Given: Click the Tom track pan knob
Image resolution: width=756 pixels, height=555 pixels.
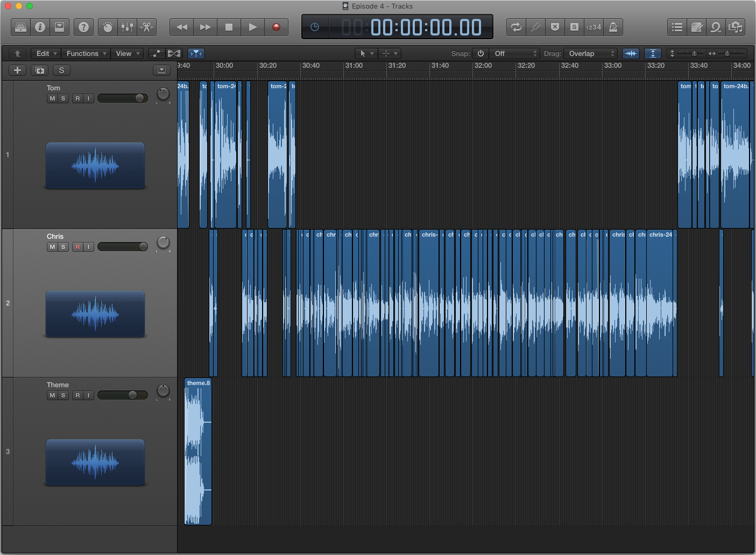Looking at the screenshot, I should pyautogui.click(x=163, y=94).
